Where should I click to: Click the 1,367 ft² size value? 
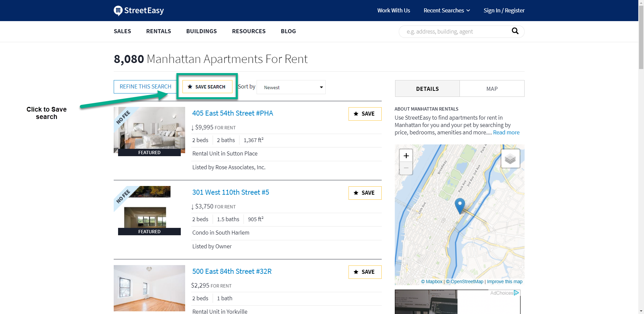click(254, 140)
